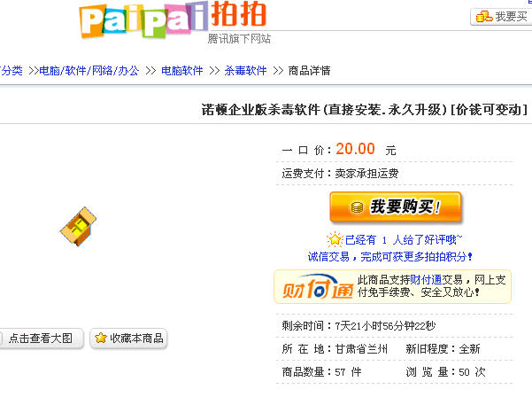The height and width of the screenshot is (397, 532).
Task: Open the 电脑/软件/网络/办公 breadcrumb category
Action: pos(89,71)
